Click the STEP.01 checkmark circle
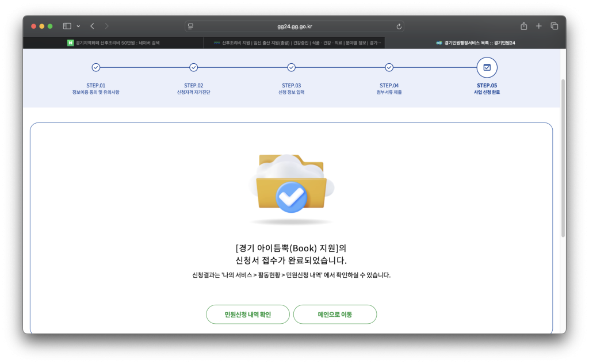589x364 pixels. [x=96, y=67]
